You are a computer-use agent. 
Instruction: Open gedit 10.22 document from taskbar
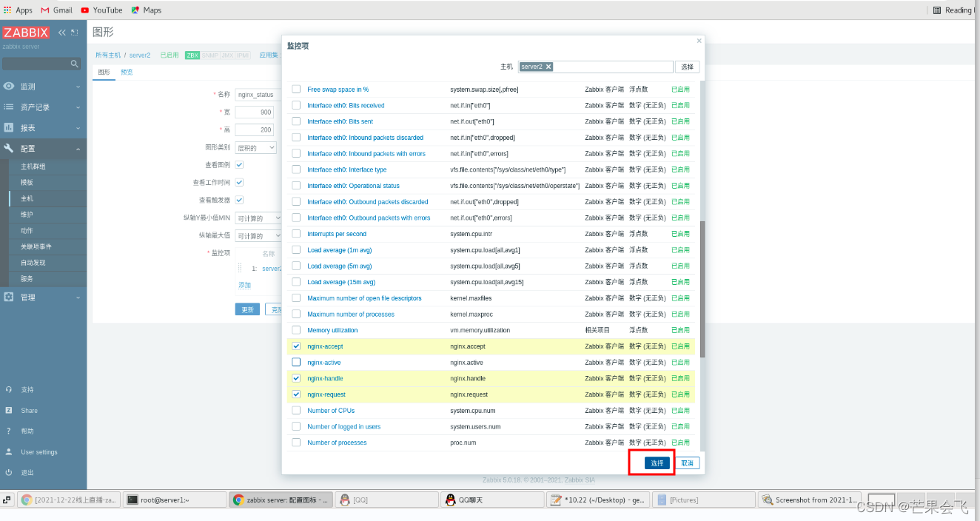(x=598, y=500)
